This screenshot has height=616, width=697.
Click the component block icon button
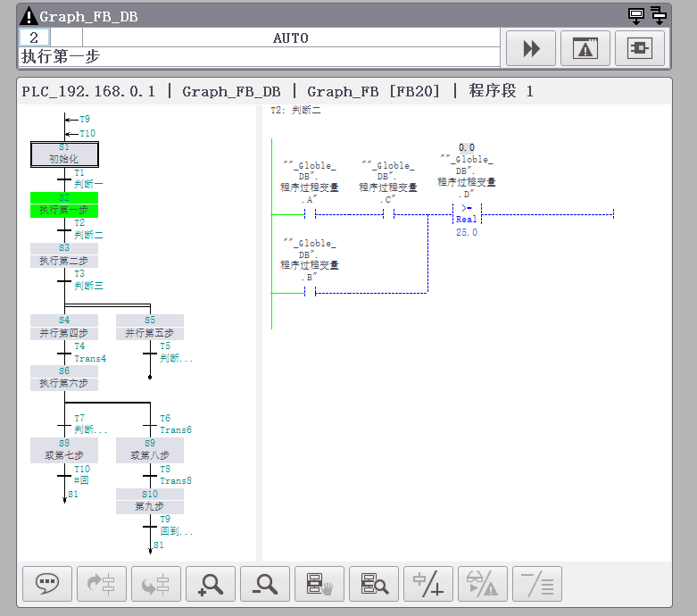[x=640, y=48]
